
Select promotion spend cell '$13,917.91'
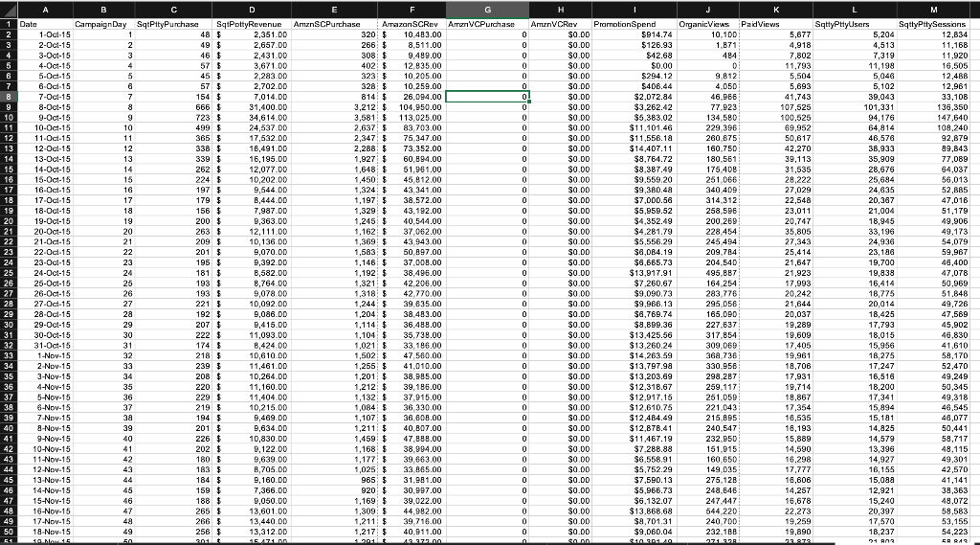point(634,273)
